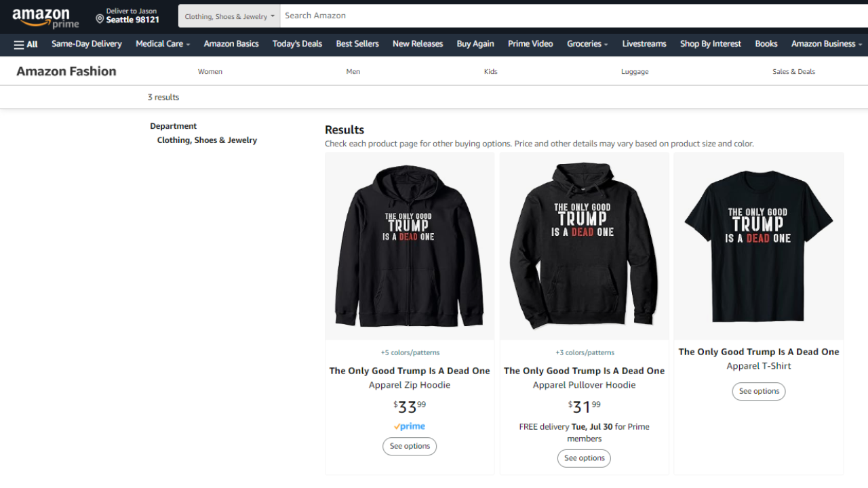This screenshot has height=488, width=868.
Task: Expand the Groceries dropdown
Action: pyautogui.click(x=587, y=44)
